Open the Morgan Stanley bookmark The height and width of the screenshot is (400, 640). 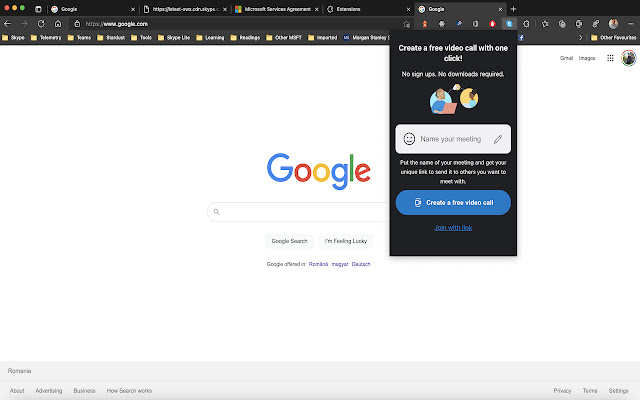pyautogui.click(x=366, y=38)
